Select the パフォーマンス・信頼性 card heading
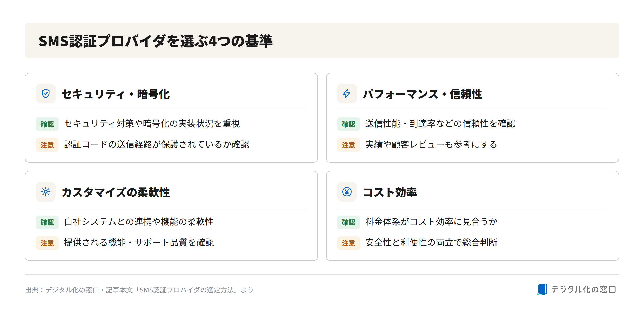Screen dimensions: 644x320 [422, 94]
